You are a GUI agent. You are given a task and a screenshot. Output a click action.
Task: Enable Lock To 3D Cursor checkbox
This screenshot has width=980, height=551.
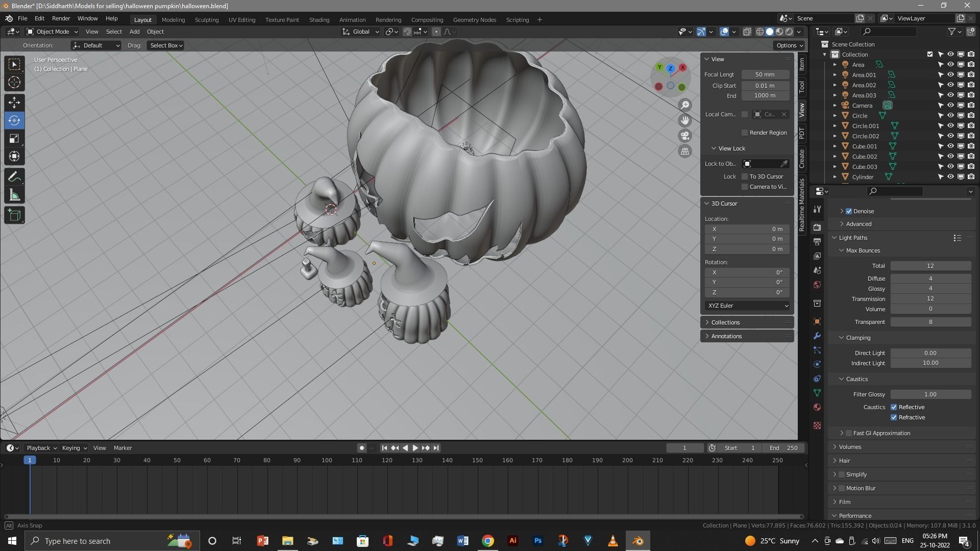point(745,177)
